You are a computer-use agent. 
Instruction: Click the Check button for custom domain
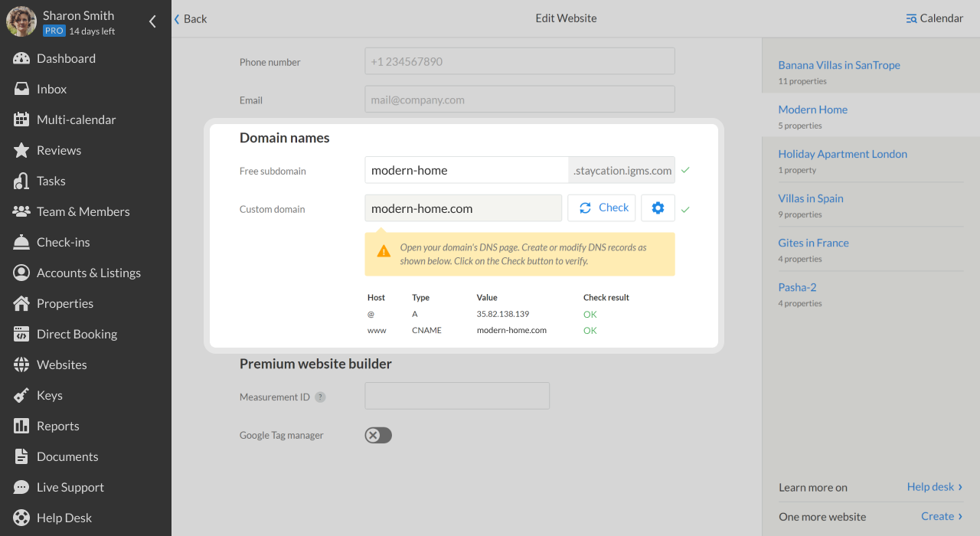602,208
